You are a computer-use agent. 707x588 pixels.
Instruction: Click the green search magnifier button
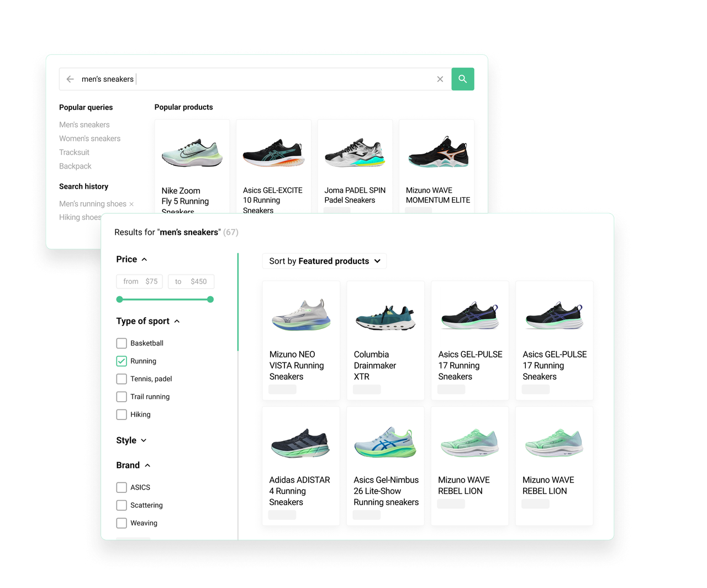click(x=463, y=79)
